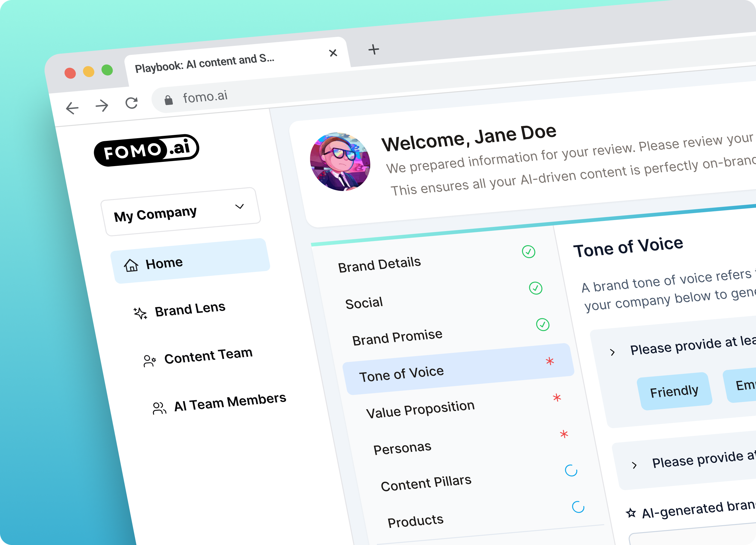
Task: Open a new browser tab
Action: [x=374, y=50]
